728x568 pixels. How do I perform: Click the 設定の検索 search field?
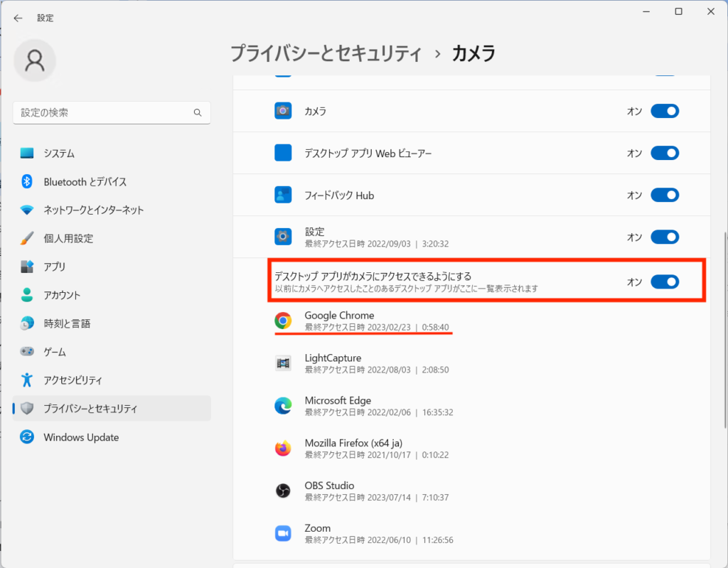[103, 113]
